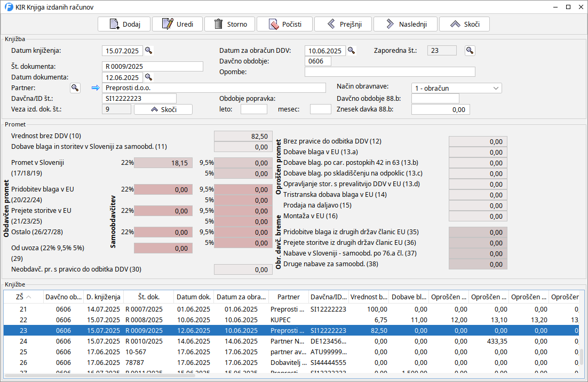588x382 pixels.
Task: Click the Skoči button in top toolbar
Action: tap(464, 24)
